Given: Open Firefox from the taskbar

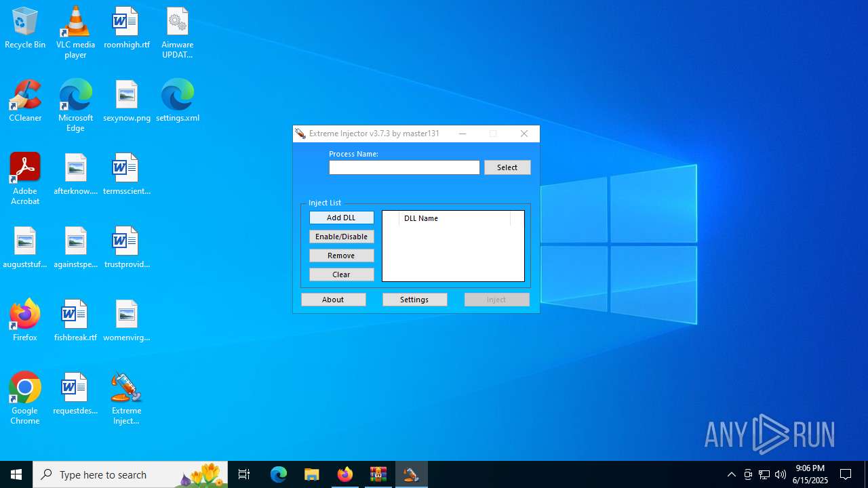Looking at the screenshot, I should pyautogui.click(x=345, y=474).
